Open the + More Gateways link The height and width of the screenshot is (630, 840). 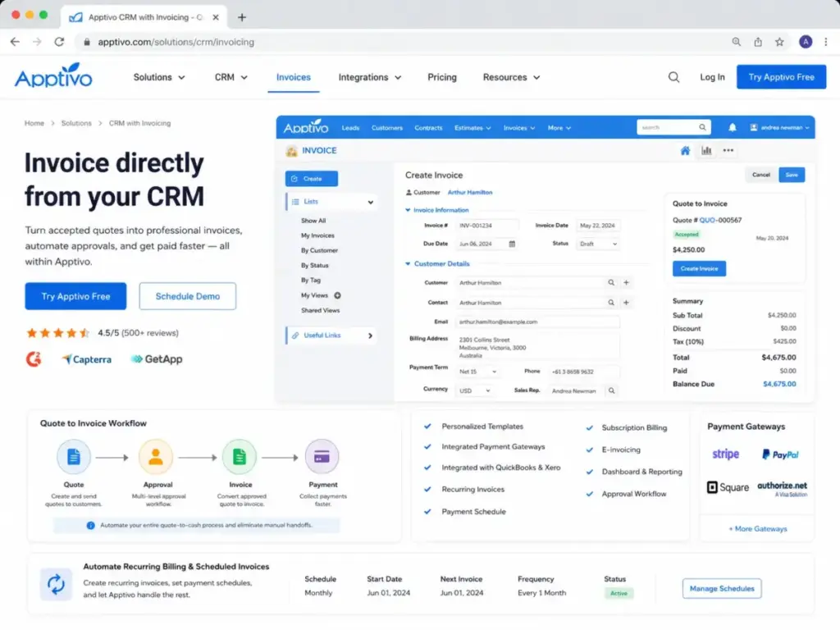[x=757, y=529]
